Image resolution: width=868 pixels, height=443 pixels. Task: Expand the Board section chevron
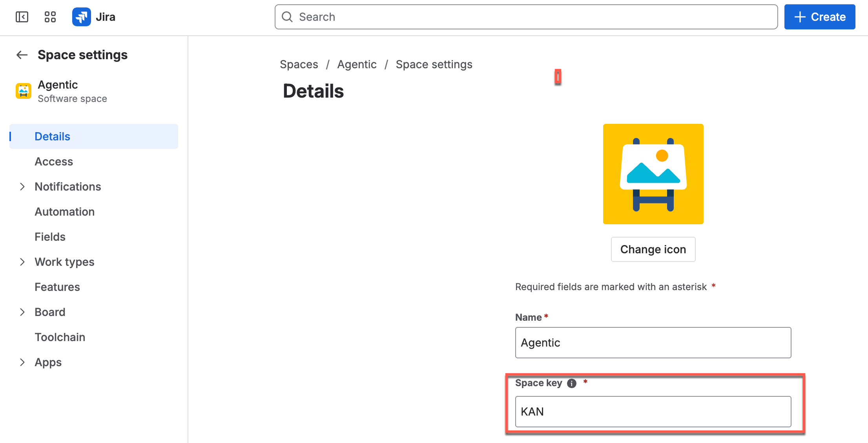(22, 312)
